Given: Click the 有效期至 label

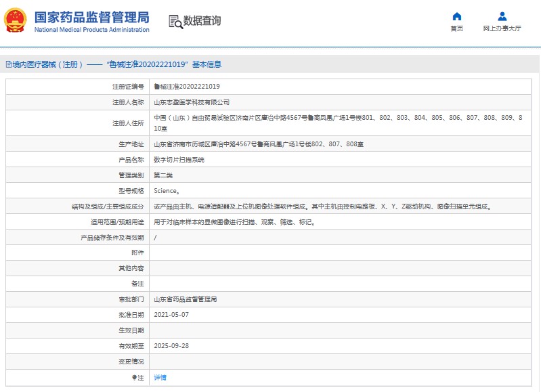Looking at the screenshot, I should 131,346.
